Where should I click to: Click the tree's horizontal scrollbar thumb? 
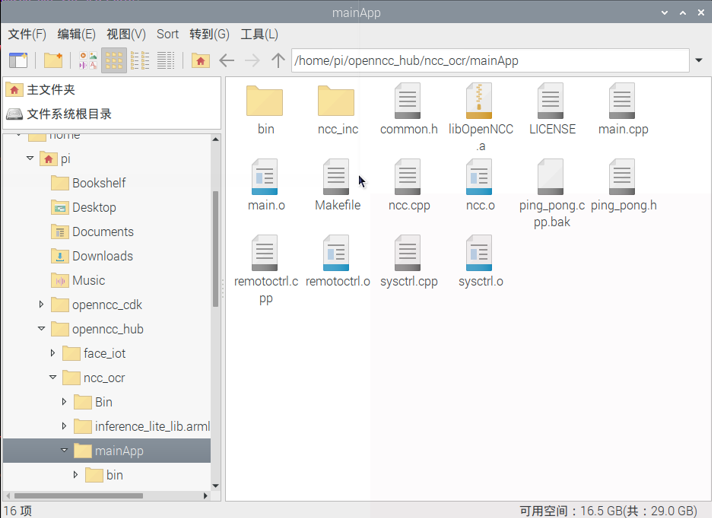click(x=79, y=496)
